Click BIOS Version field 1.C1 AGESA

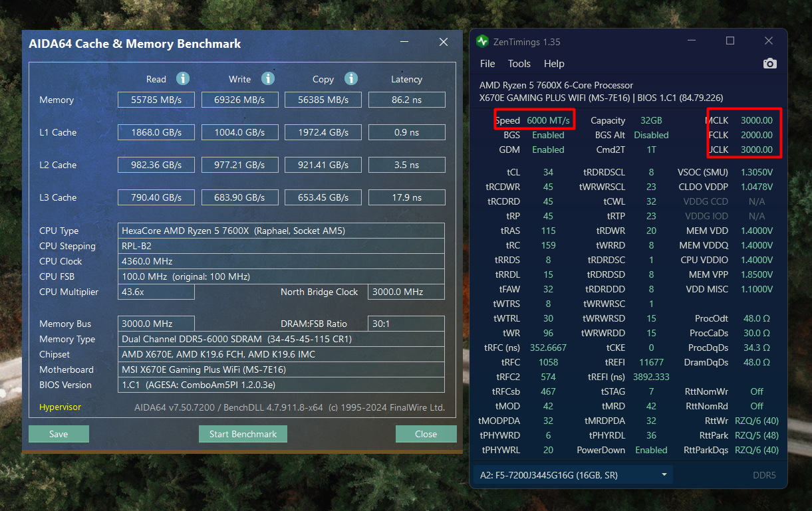[281, 385]
